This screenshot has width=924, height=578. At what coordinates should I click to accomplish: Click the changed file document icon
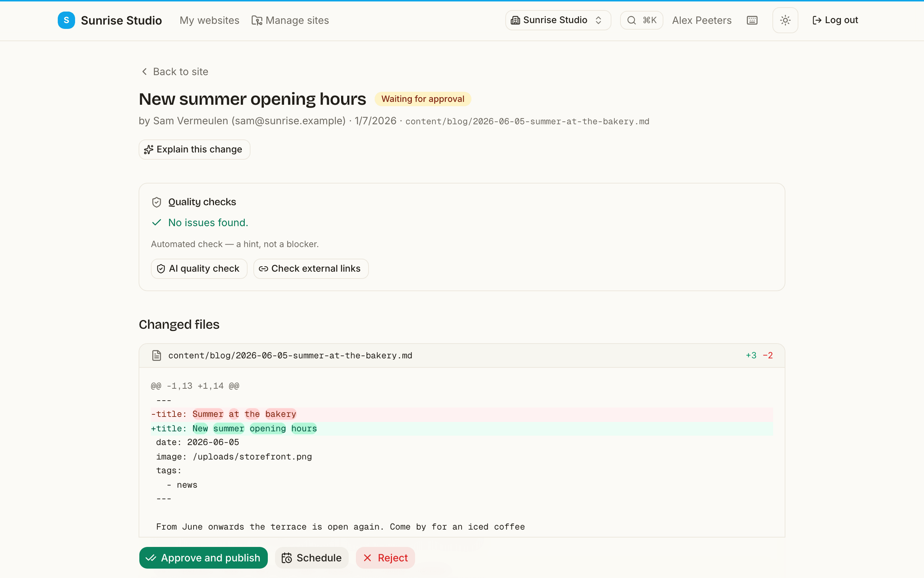tap(157, 355)
